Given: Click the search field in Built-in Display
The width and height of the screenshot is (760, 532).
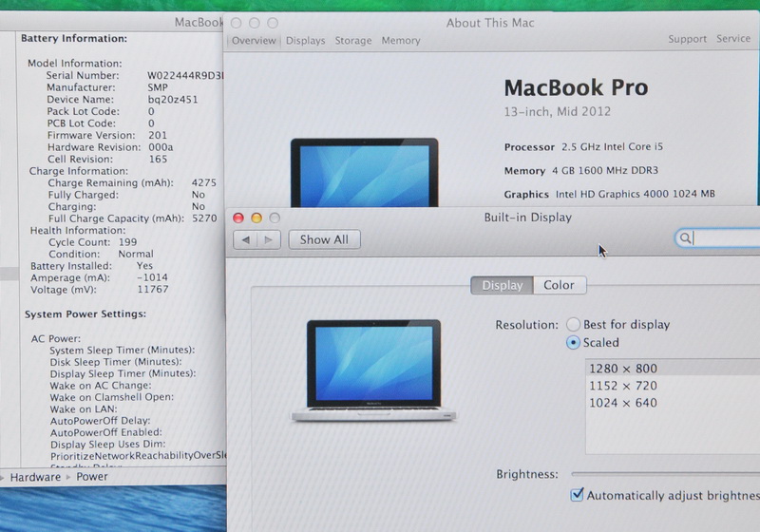Looking at the screenshot, I should [x=718, y=237].
